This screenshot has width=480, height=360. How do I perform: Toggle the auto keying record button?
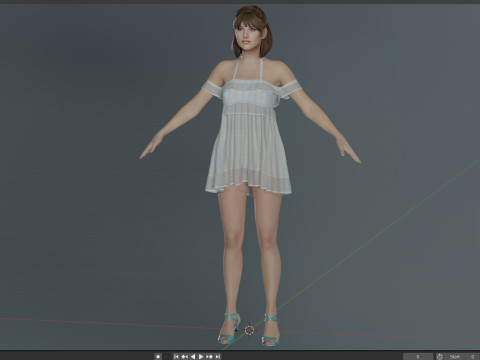(158, 357)
